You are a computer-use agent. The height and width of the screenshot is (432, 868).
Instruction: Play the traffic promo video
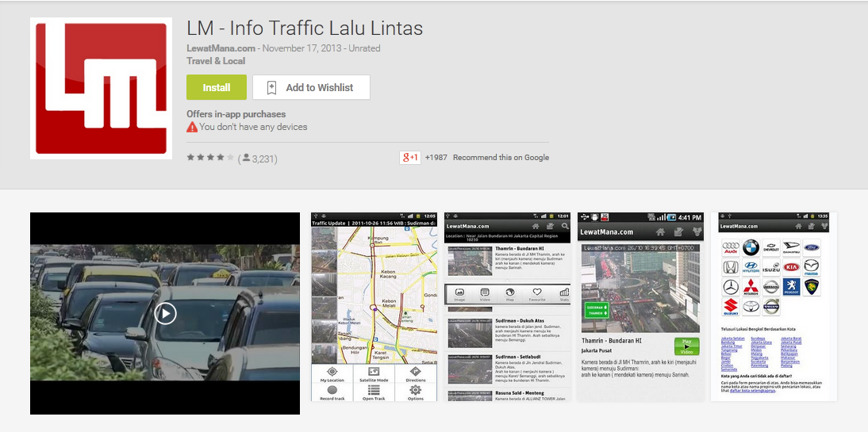click(165, 314)
